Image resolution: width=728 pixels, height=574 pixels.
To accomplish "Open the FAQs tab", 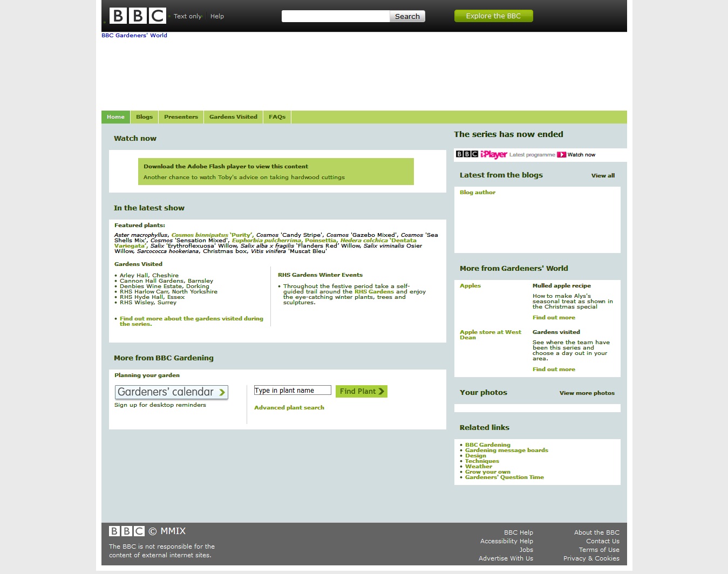I will pos(277,117).
